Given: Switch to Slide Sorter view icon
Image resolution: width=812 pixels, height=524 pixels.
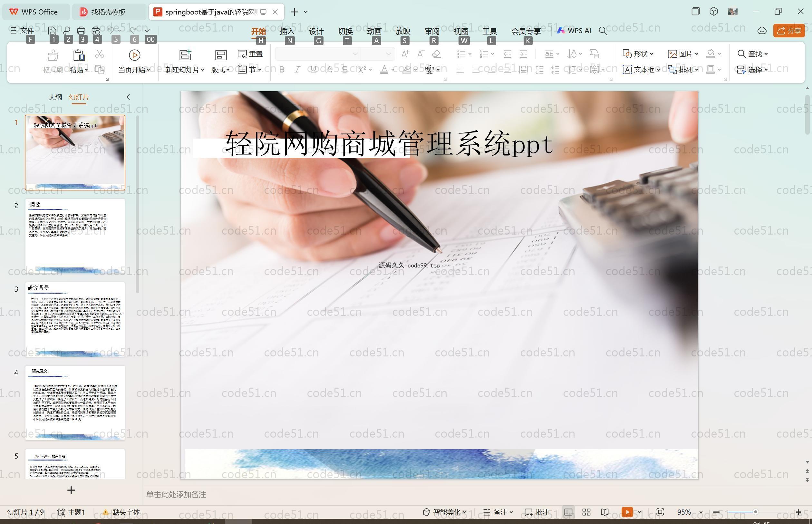Looking at the screenshot, I should tap(586, 512).
